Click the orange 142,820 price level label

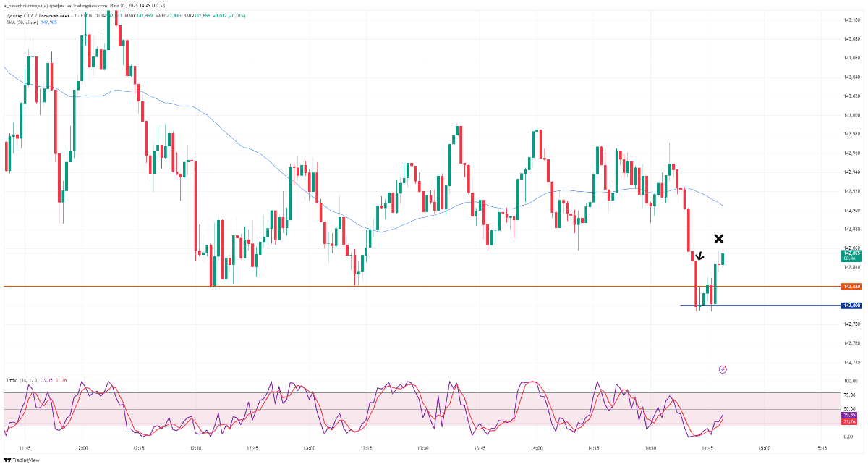pyautogui.click(x=851, y=287)
